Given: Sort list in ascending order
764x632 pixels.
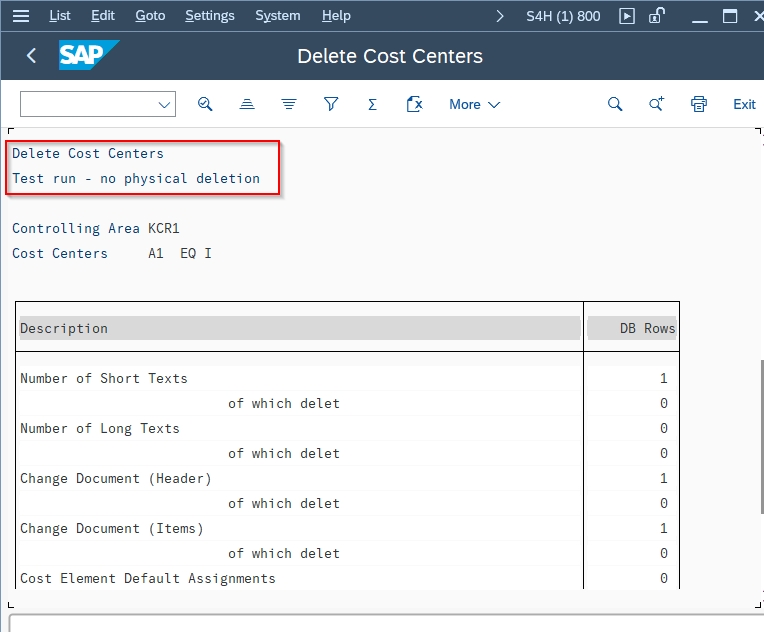Looking at the screenshot, I should coord(247,104).
